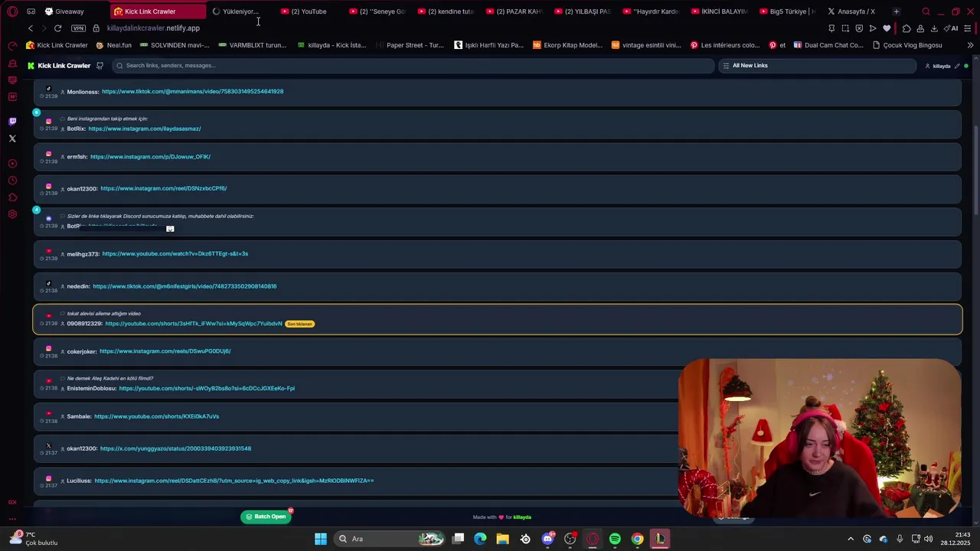Viewport: 980px width, 551px height.
Task: Open the All New Links filter dropdown
Action: pyautogui.click(x=817, y=66)
